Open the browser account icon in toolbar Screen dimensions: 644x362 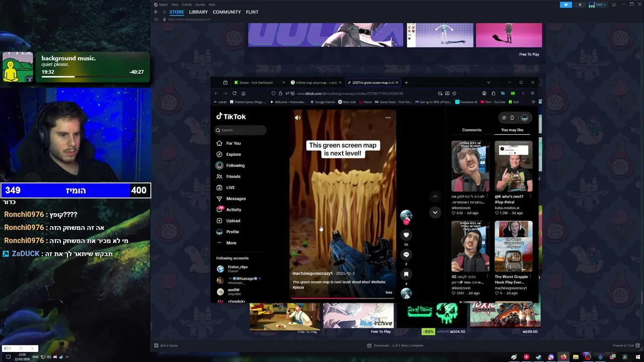point(484,94)
